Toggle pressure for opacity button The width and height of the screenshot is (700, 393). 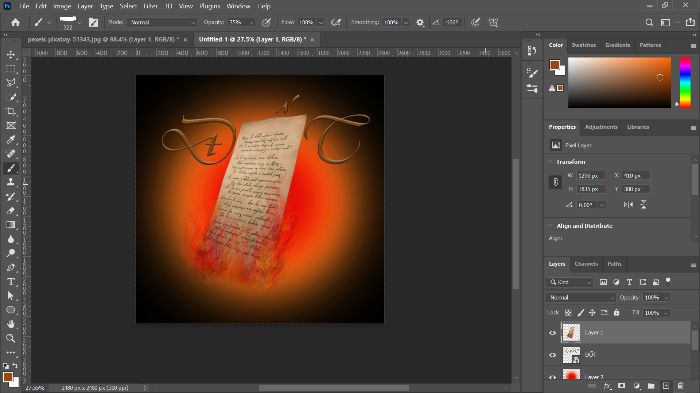[266, 22]
